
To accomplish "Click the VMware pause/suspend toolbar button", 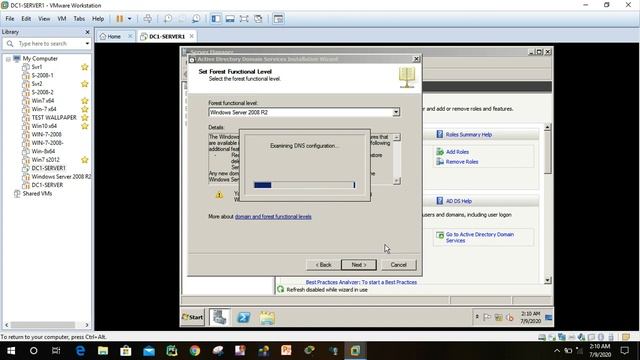I will [x=120, y=19].
